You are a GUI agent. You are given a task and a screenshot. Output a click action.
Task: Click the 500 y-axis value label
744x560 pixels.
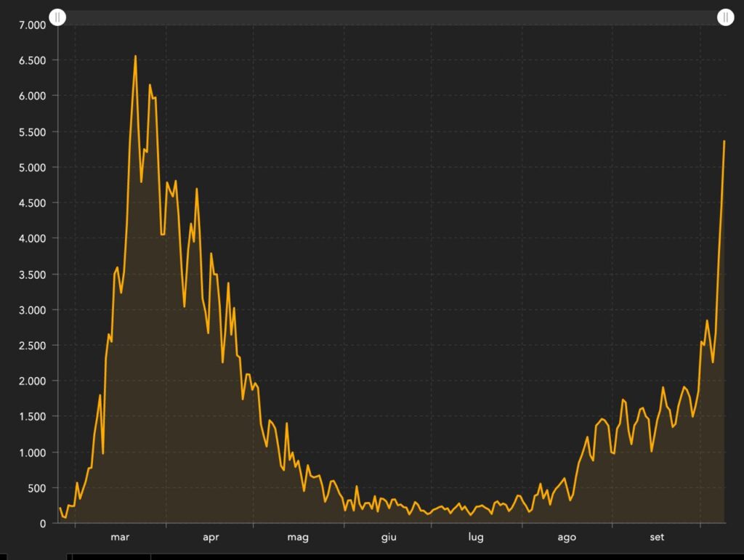coord(36,488)
